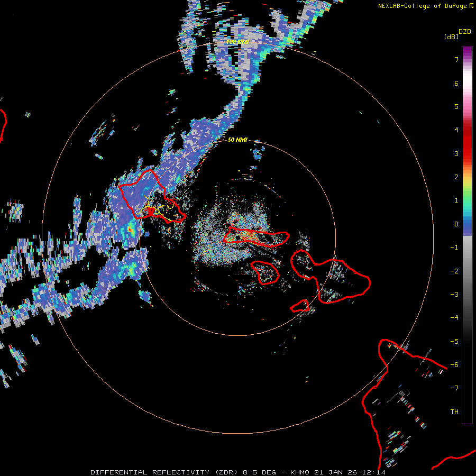
Task: Click the -4 value on color scale
Action: 454,318
